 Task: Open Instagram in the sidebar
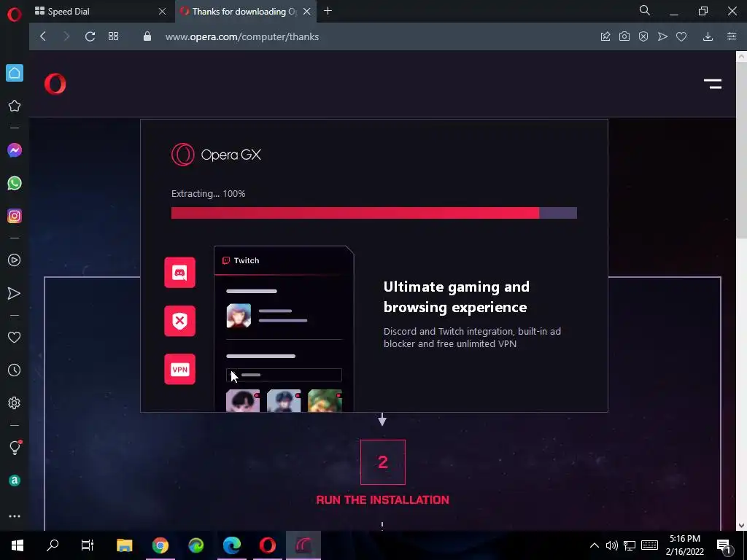[x=15, y=216]
